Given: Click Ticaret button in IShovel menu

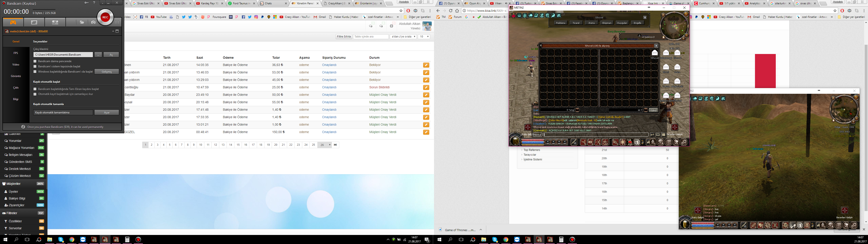Looking at the screenshot, I should click(x=576, y=23).
